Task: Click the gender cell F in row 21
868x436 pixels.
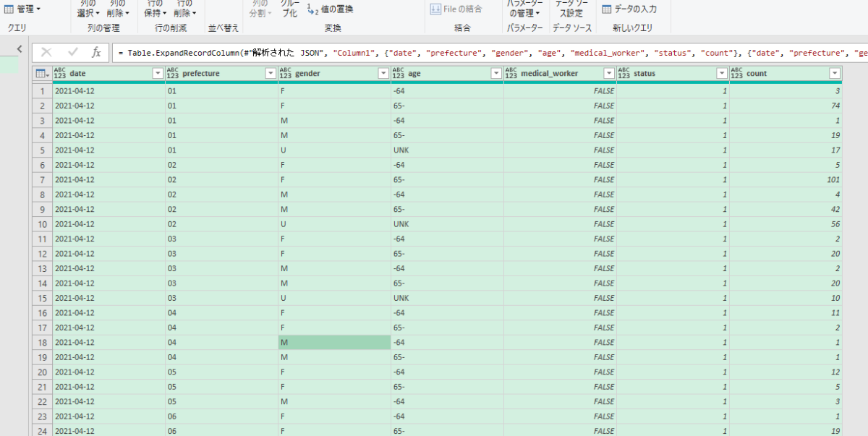Action: coord(334,387)
